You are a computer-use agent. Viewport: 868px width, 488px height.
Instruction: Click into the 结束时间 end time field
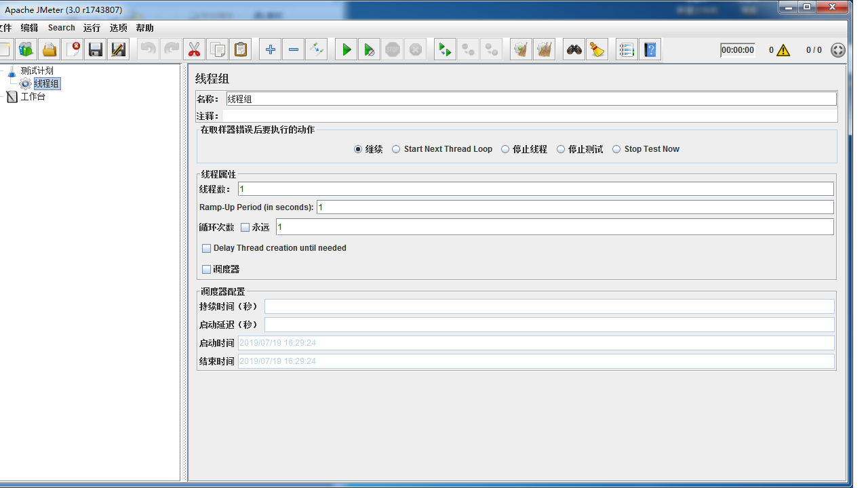(x=536, y=361)
